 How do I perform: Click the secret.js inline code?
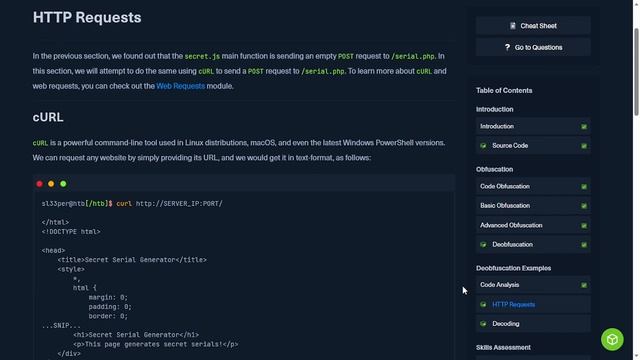(202, 56)
